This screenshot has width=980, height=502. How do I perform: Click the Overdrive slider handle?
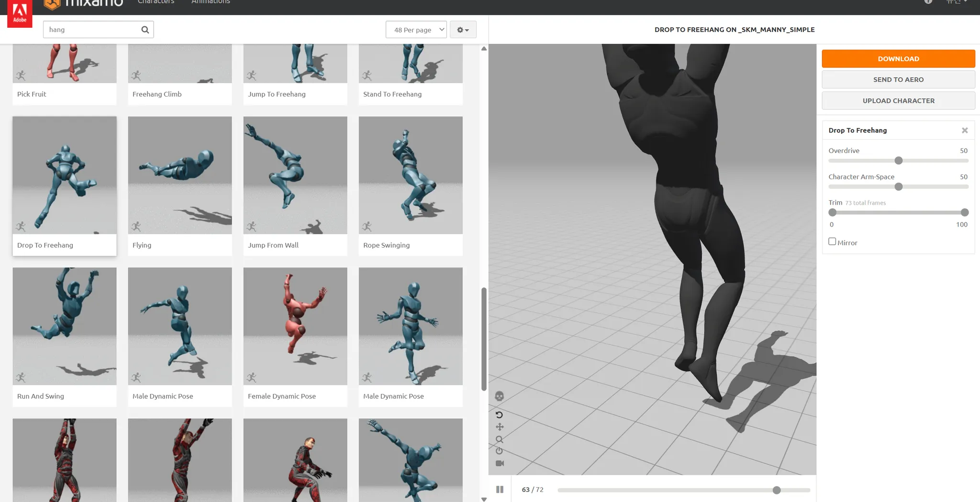[899, 161]
